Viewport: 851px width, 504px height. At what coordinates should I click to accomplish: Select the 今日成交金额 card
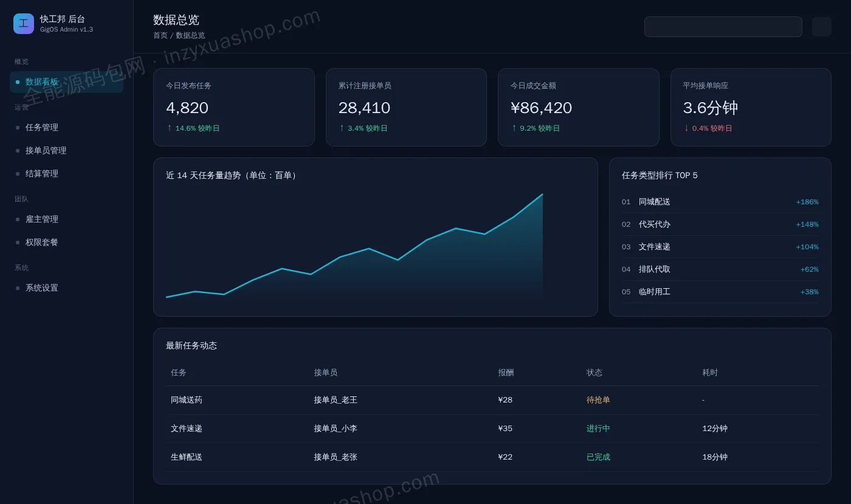point(579,107)
